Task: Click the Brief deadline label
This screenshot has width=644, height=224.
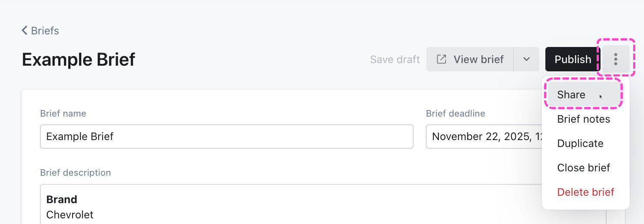Action: coord(455,114)
